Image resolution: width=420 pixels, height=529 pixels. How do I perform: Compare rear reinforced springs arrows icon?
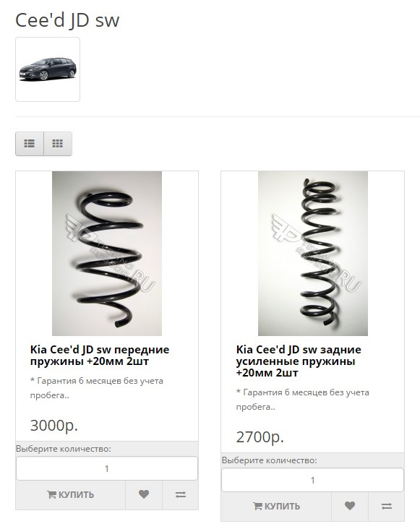tap(387, 506)
